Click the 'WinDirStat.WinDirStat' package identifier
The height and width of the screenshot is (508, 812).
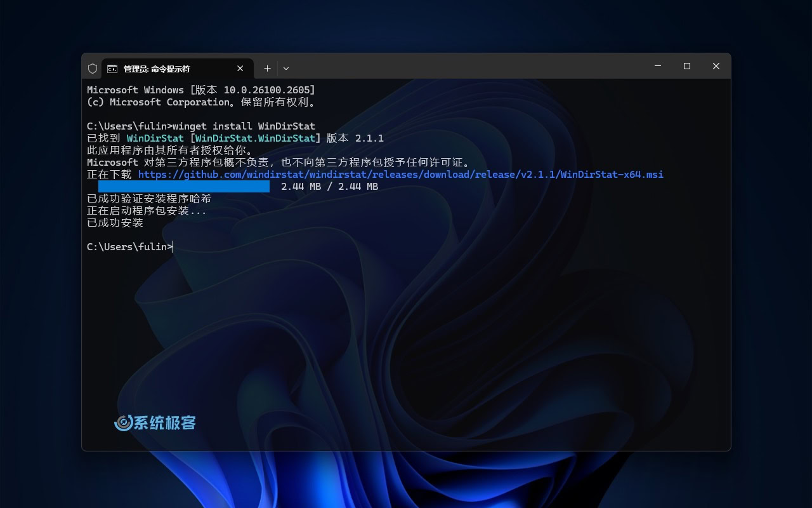[x=255, y=138]
